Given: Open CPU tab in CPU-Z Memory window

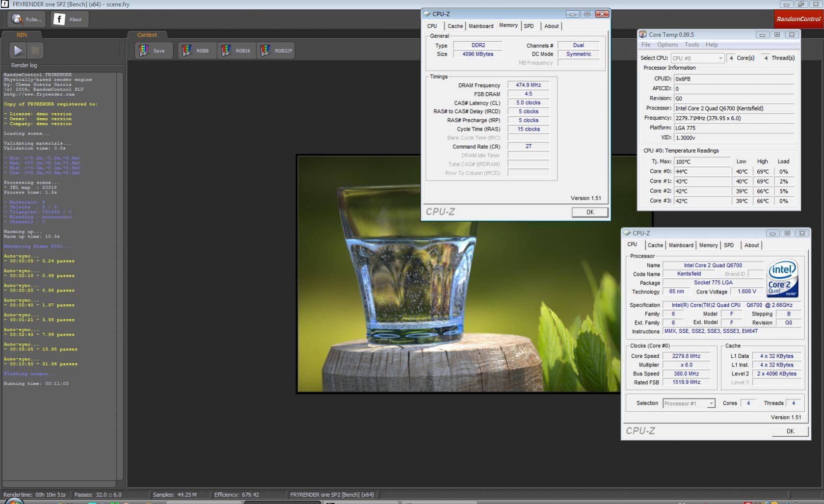Looking at the screenshot, I should (x=432, y=26).
